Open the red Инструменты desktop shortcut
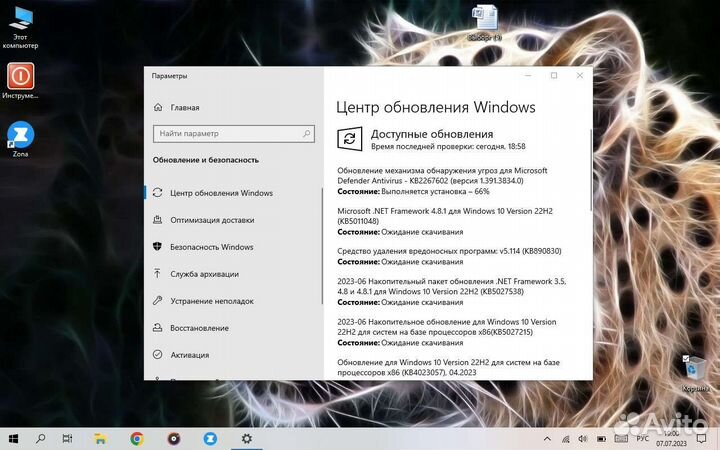Viewport: 720px width, 450px height. 20,78
